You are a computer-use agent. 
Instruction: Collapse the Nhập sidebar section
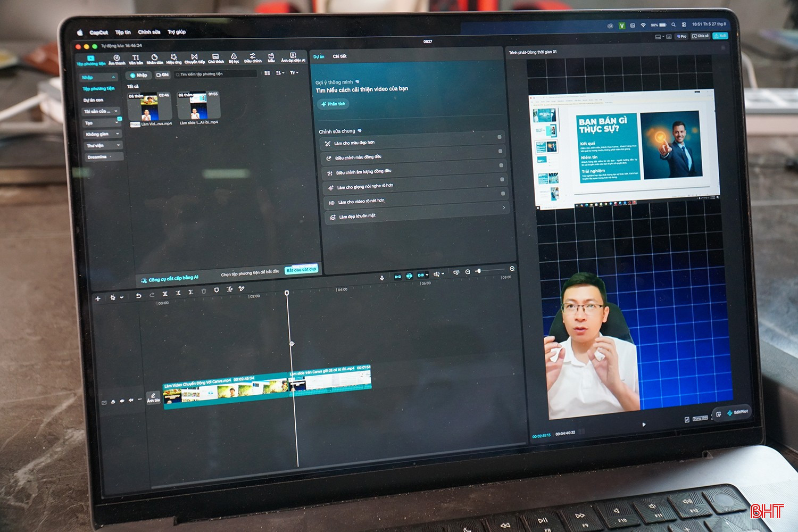(x=113, y=77)
